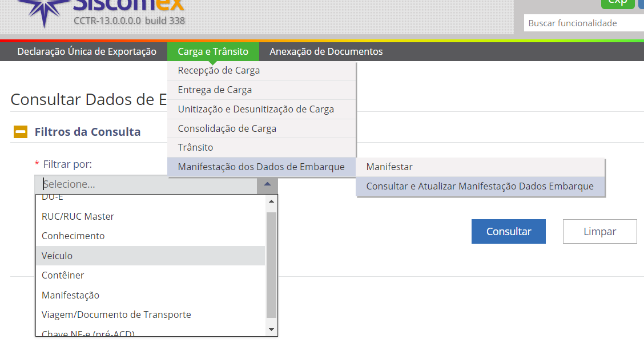Image resolution: width=644 pixels, height=363 pixels.
Task: Focus the Buscar funcionalidade search field
Action: [x=582, y=23]
